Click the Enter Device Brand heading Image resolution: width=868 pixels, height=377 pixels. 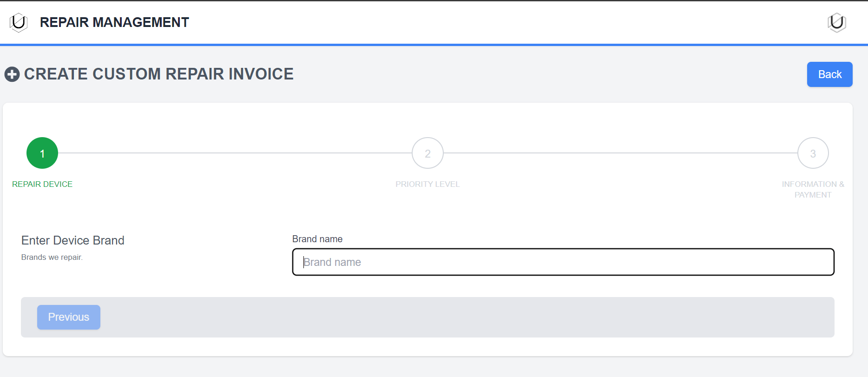click(73, 240)
